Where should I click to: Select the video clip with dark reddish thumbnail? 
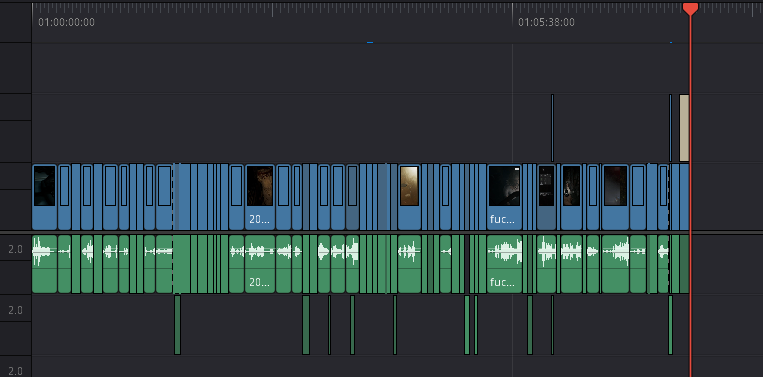616,197
